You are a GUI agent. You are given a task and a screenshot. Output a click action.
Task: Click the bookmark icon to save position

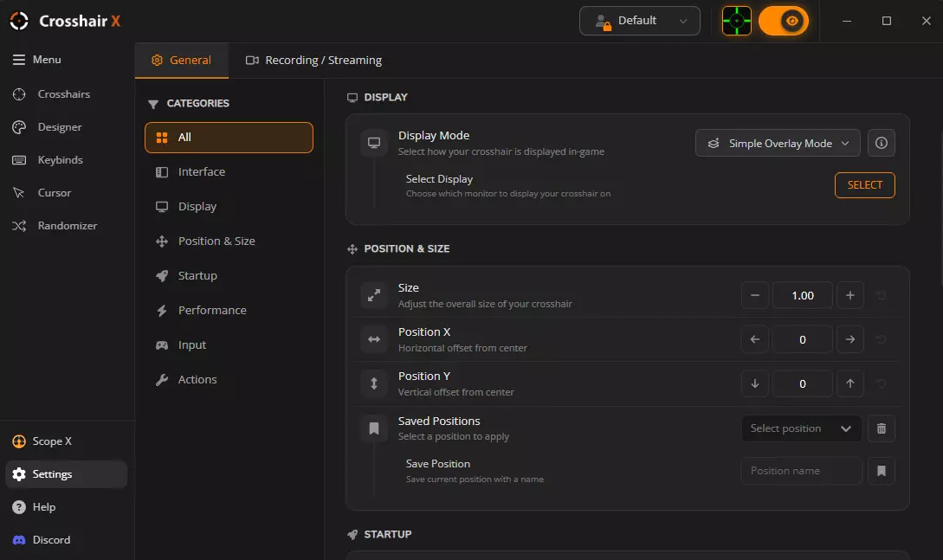coord(882,471)
